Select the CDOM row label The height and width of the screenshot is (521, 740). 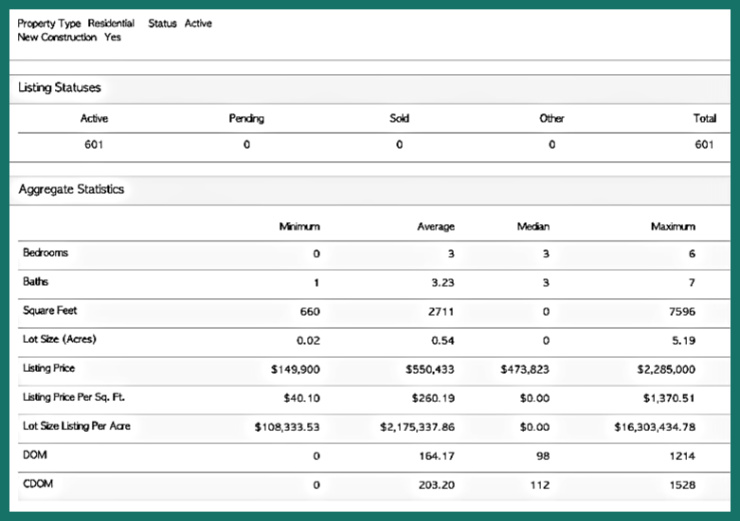(37, 483)
